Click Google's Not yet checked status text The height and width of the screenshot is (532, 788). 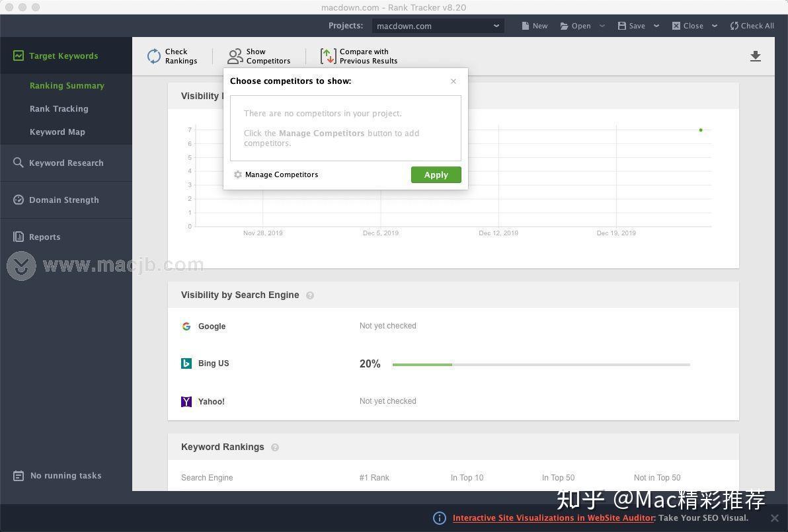tap(387, 326)
